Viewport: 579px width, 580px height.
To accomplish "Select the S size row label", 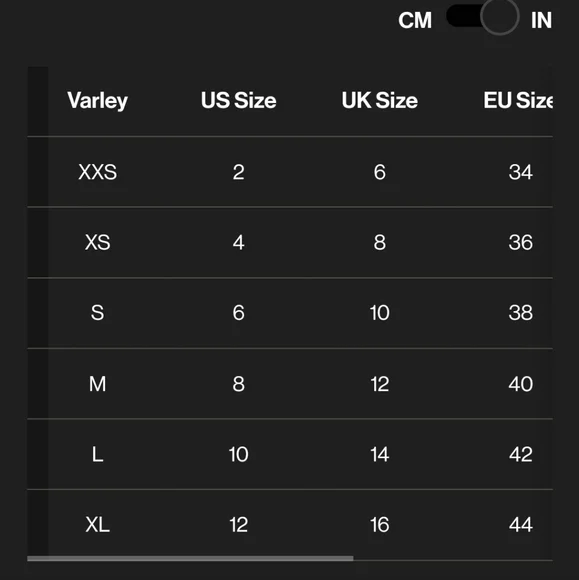I will [x=98, y=313].
